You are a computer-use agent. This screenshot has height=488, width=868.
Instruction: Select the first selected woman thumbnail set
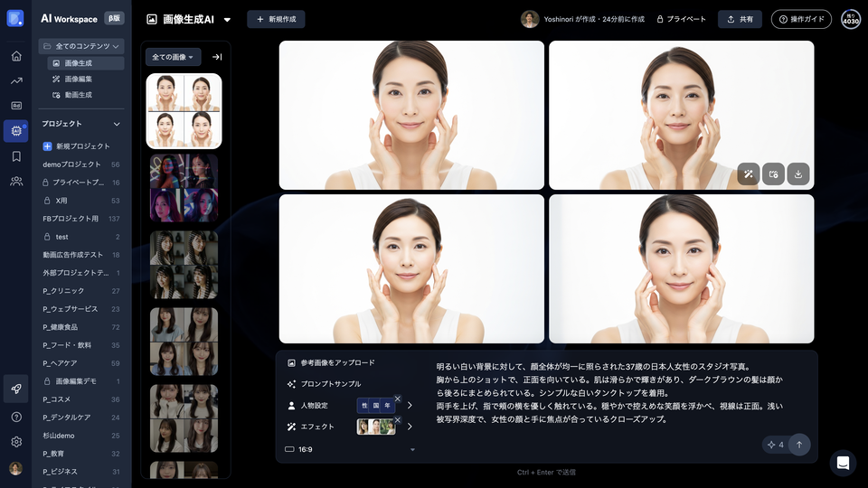(184, 111)
